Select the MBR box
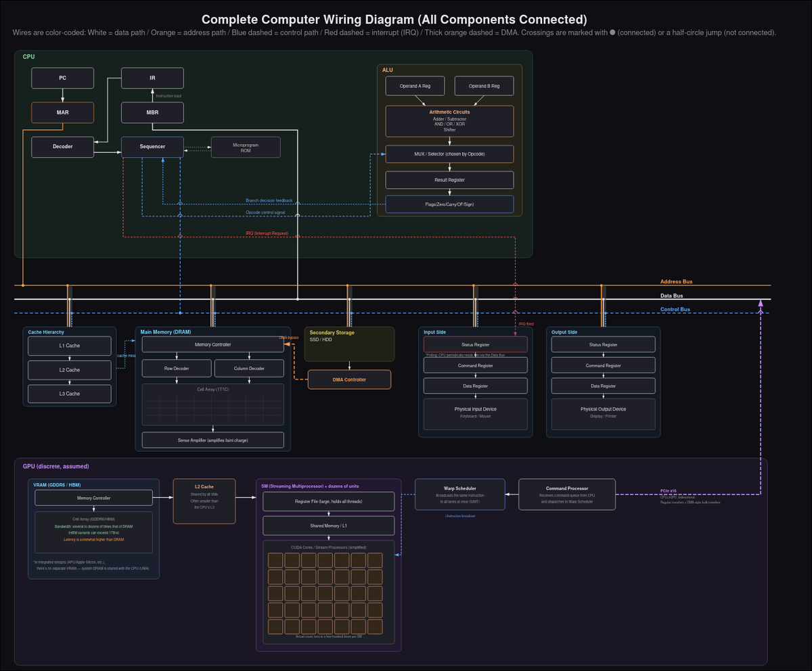This screenshot has width=812, height=671. 152,112
